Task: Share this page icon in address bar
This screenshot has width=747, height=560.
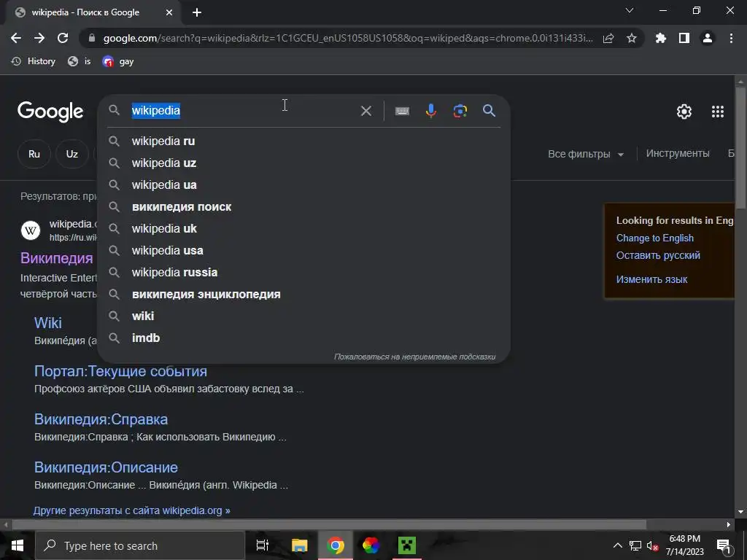Action: (x=608, y=38)
